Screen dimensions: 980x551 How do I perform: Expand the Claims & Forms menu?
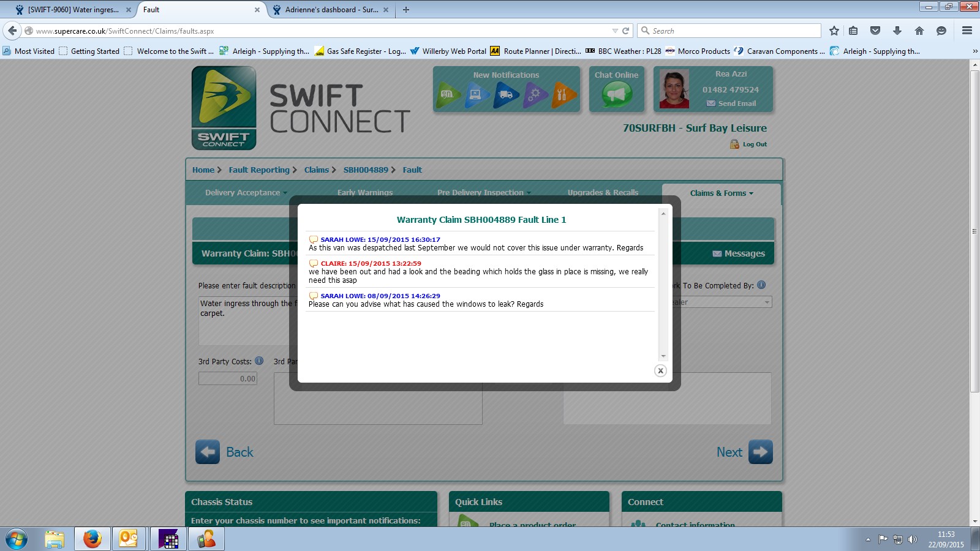[x=722, y=193]
